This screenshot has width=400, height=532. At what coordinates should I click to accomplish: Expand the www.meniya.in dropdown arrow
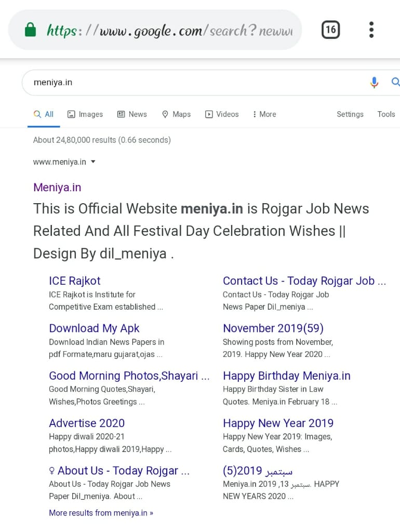click(x=93, y=162)
